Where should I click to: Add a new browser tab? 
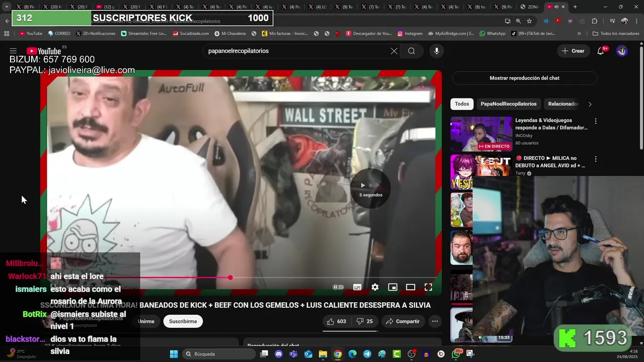575,7
